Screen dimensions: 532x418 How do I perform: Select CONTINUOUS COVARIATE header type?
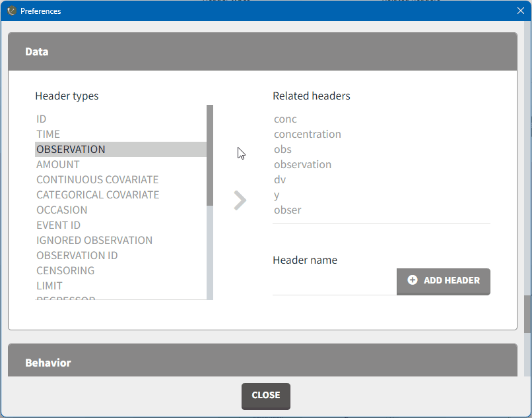click(97, 180)
